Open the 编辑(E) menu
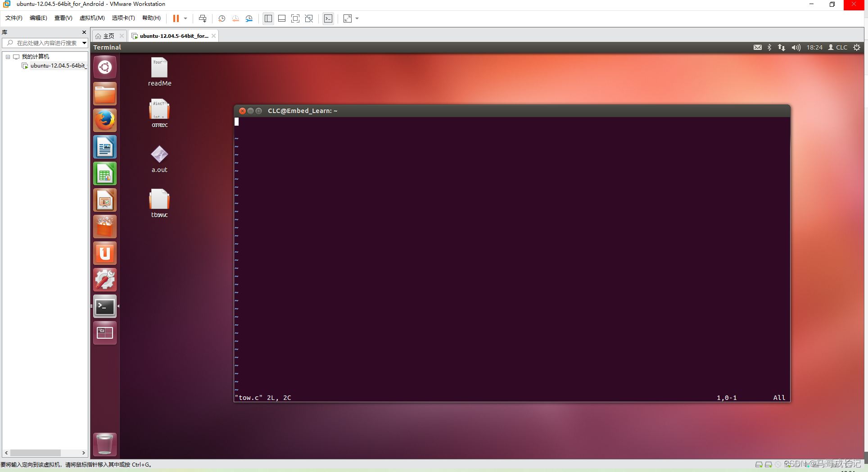The image size is (868, 472). (x=38, y=18)
